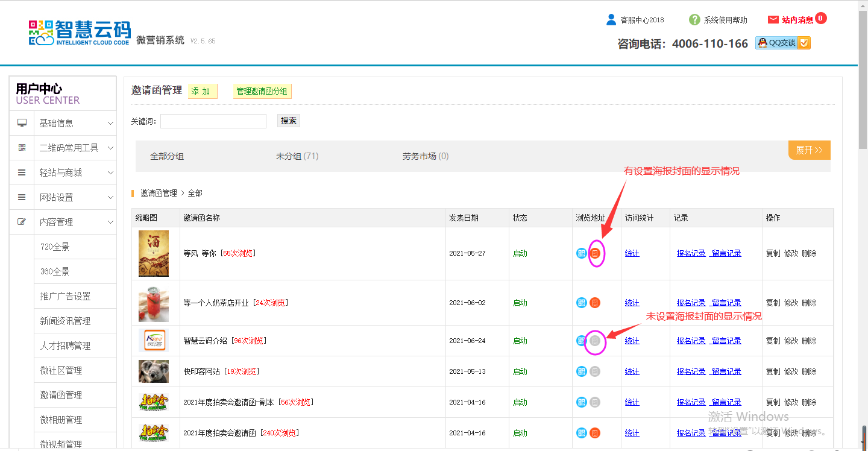
Task: Expand the 基础信息 sidebar menu
Action: tap(63, 123)
